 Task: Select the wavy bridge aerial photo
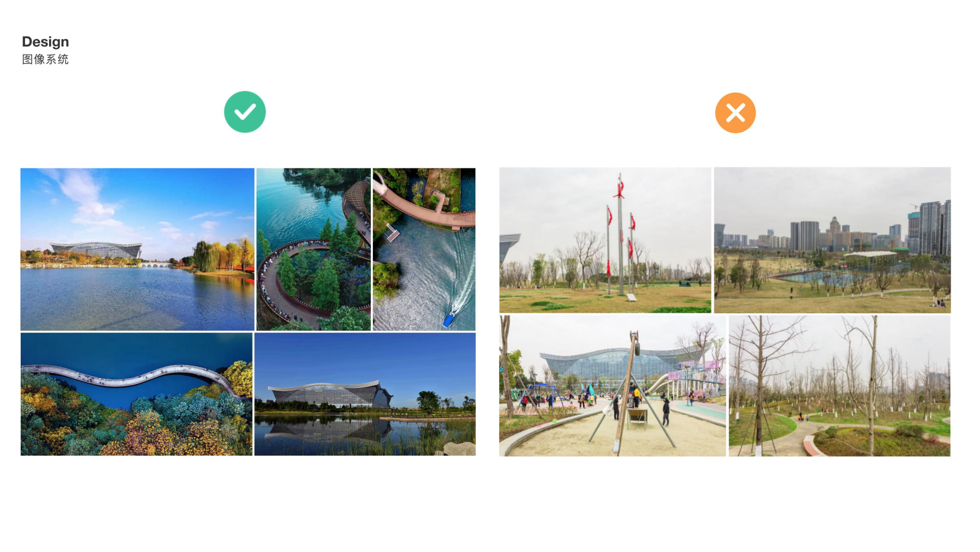[137, 394]
